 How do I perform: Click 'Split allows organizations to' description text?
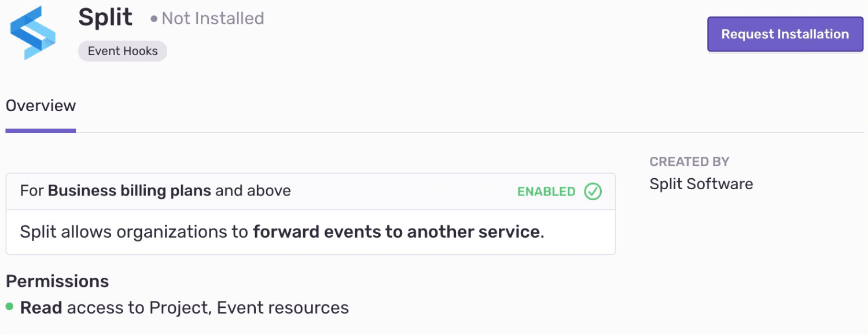pos(135,232)
